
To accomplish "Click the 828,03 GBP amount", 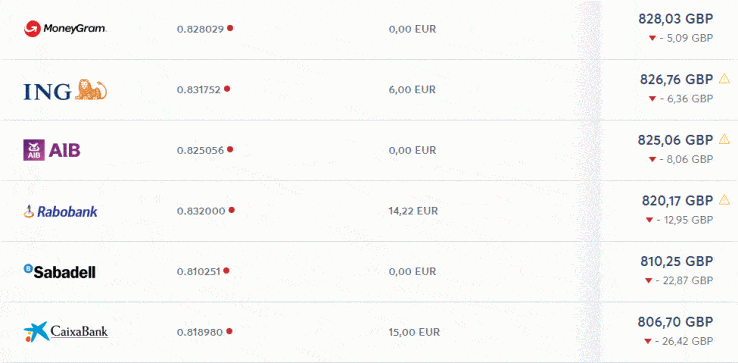I will point(675,19).
